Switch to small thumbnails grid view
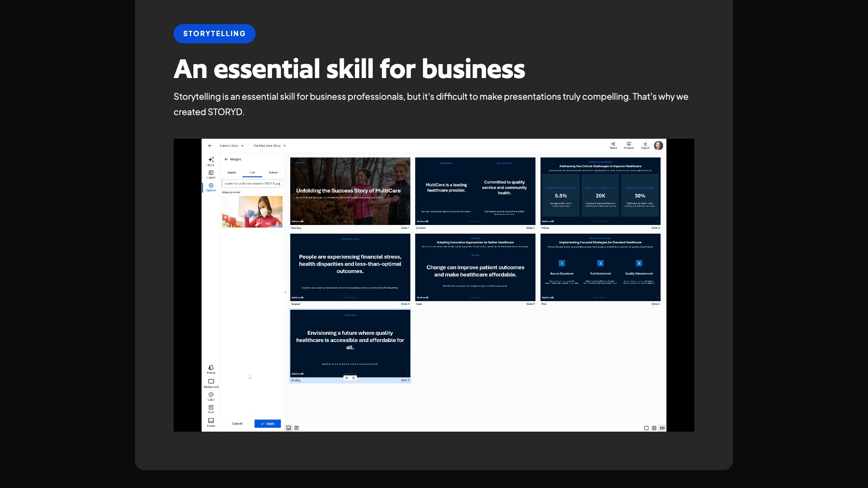This screenshot has width=868, height=488. point(662,428)
